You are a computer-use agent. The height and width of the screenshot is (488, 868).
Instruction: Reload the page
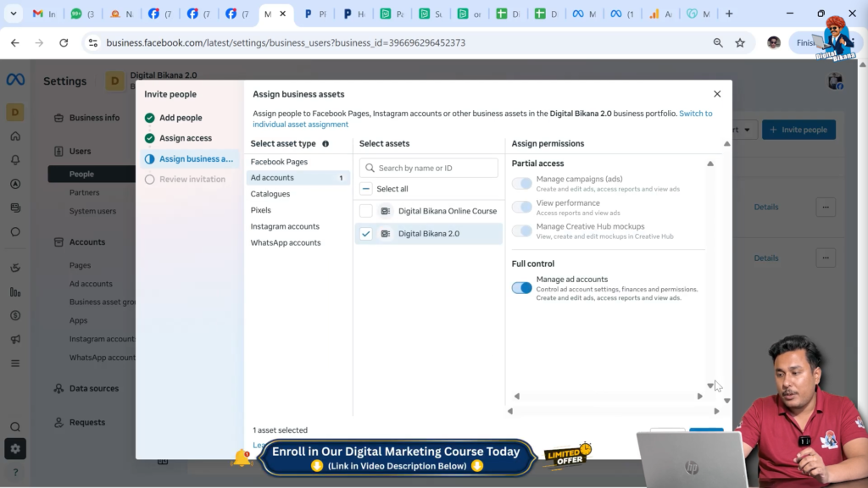tap(64, 42)
